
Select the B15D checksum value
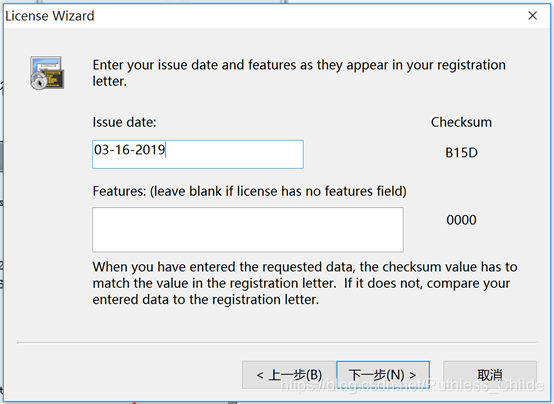[x=461, y=153]
